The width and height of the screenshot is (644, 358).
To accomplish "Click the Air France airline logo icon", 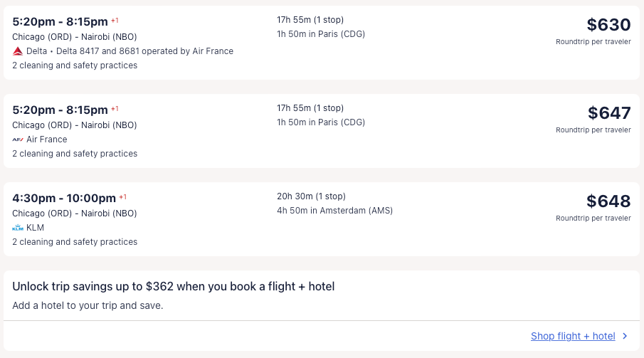I will pyautogui.click(x=18, y=139).
